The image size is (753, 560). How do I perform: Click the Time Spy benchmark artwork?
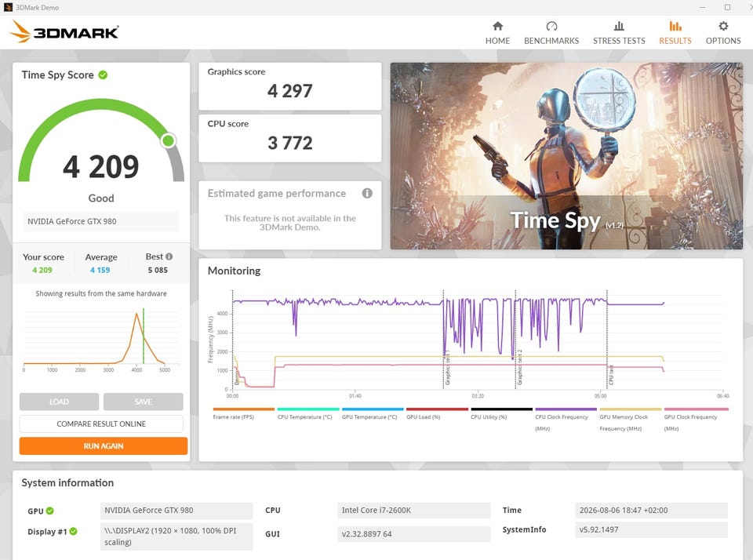(566, 155)
